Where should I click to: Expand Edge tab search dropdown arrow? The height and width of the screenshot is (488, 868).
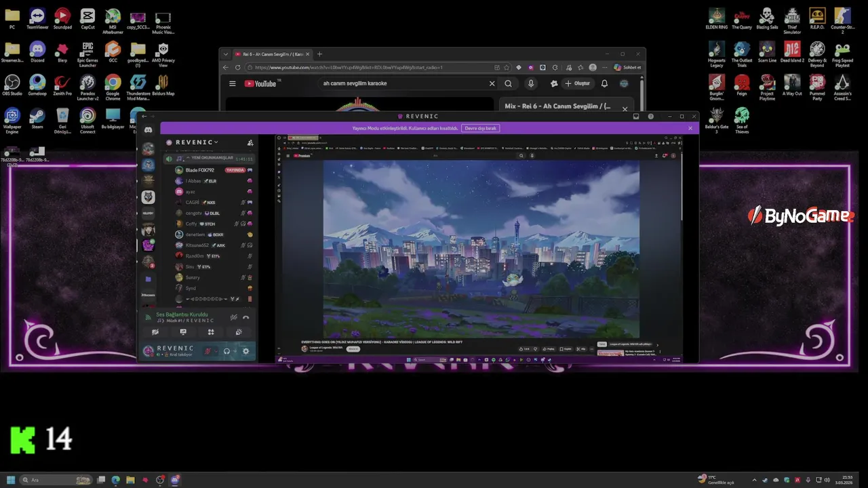[x=225, y=54]
